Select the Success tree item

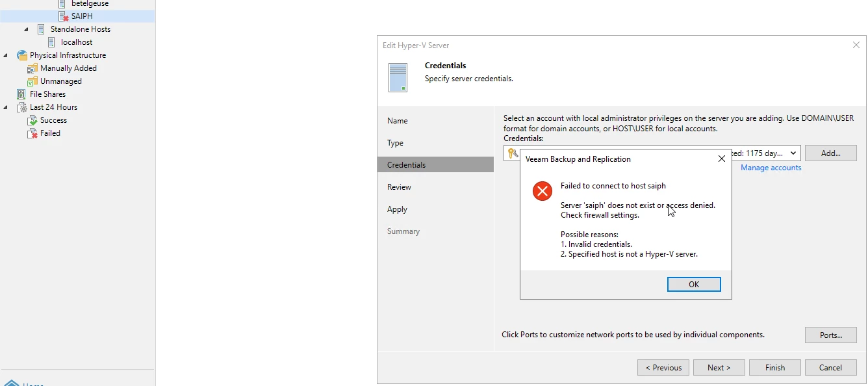pyautogui.click(x=53, y=120)
